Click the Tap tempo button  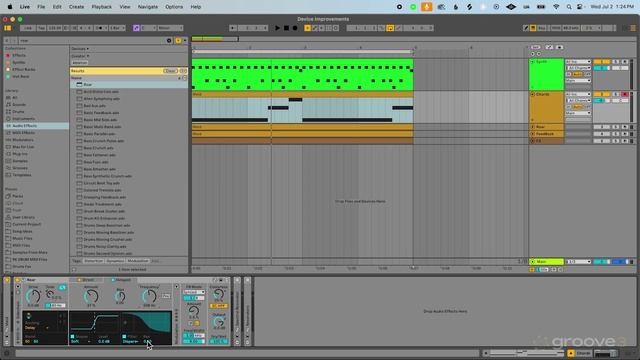pyautogui.click(x=41, y=28)
